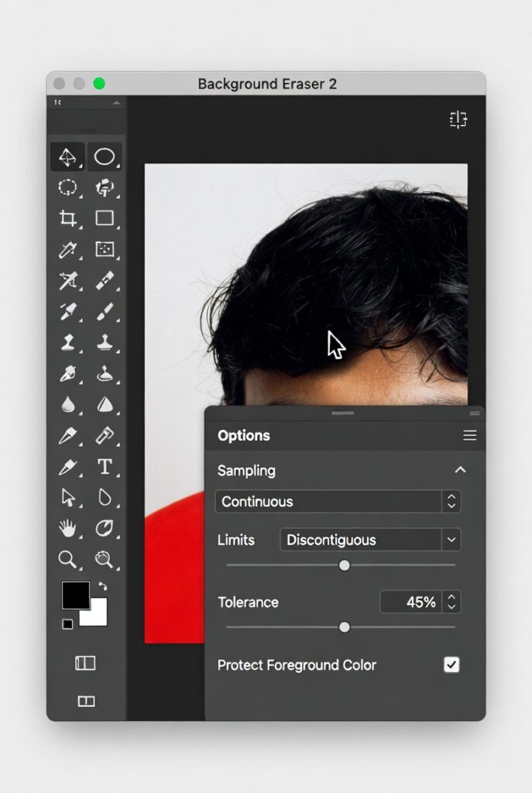Select the pen tool left of Type tool
This screenshot has width=532, height=793.
coord(68,467)
